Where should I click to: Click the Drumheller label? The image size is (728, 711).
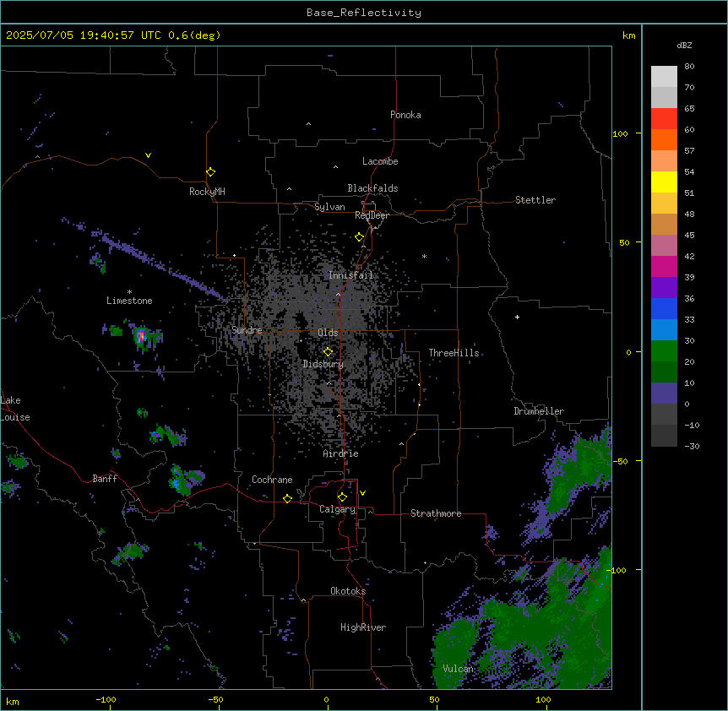(539, 411)
